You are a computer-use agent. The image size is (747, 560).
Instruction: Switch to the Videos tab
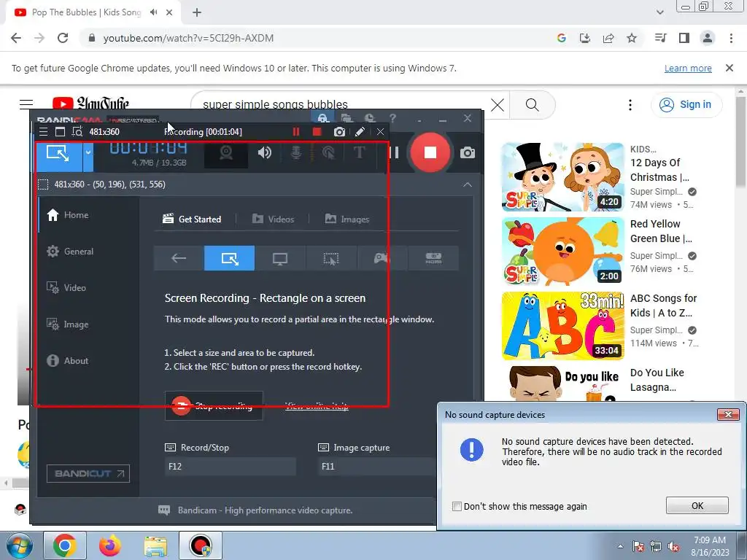273,219
